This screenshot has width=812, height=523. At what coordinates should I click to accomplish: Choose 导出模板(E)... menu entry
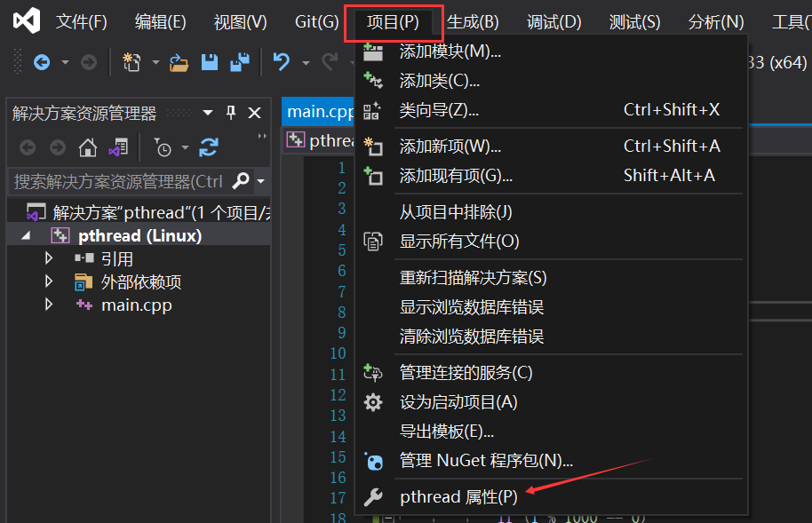pos(552,432)
